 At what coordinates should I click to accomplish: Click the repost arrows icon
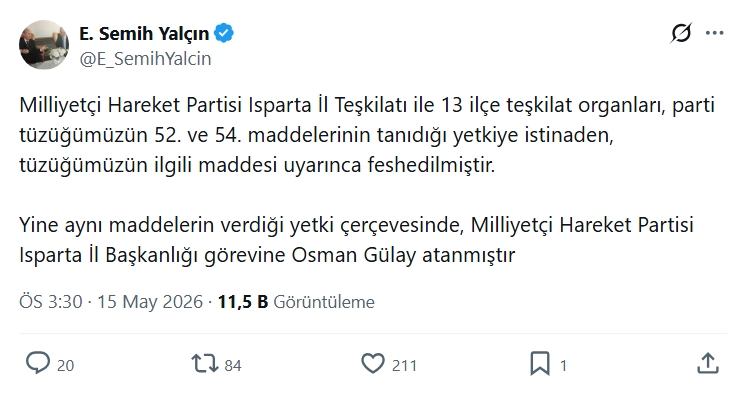click(205, 364)
